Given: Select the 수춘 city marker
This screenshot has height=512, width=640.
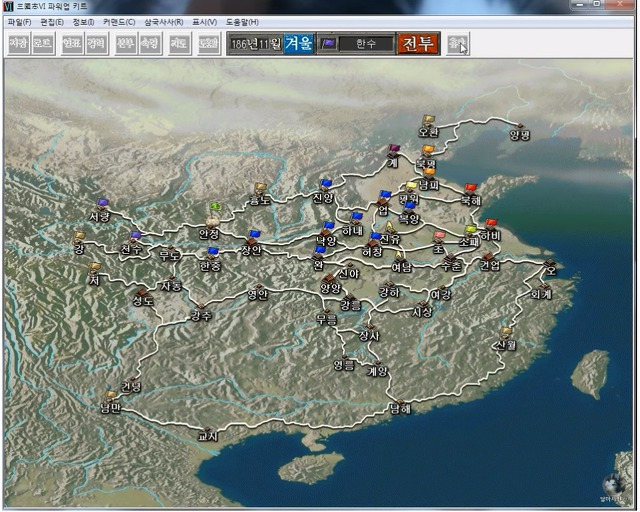Looking at the screenshot, I should [451, 263].
